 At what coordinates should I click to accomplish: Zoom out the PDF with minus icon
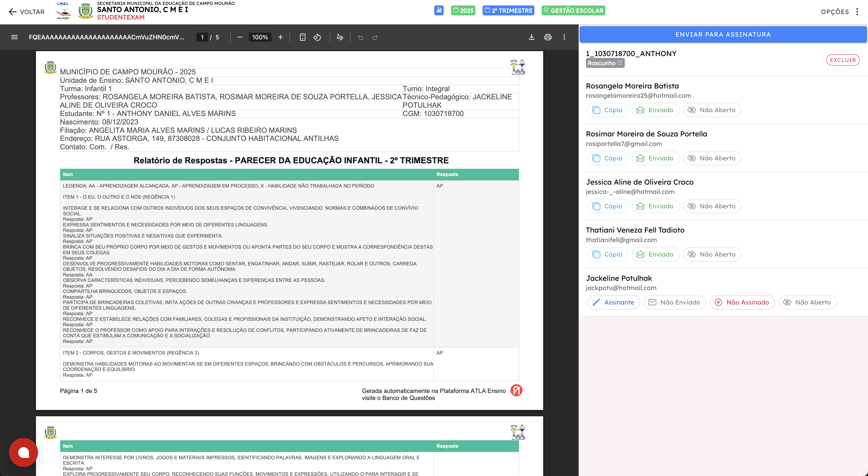point(240,37)
